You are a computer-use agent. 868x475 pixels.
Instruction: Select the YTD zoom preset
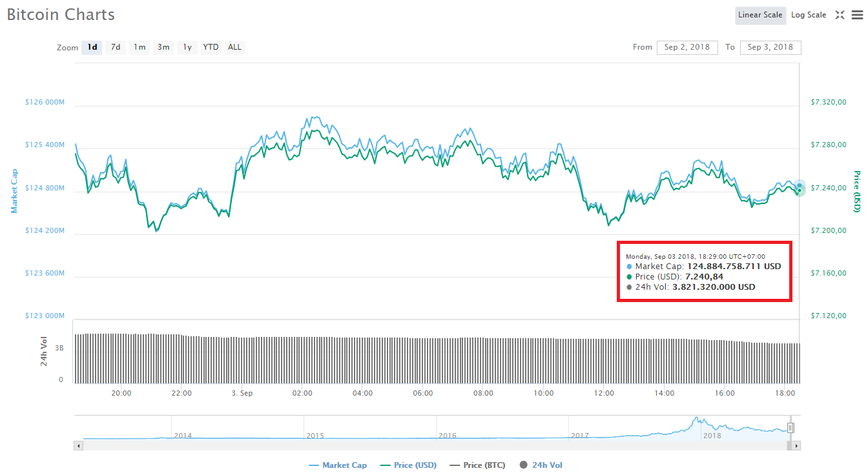coord(211,47)
